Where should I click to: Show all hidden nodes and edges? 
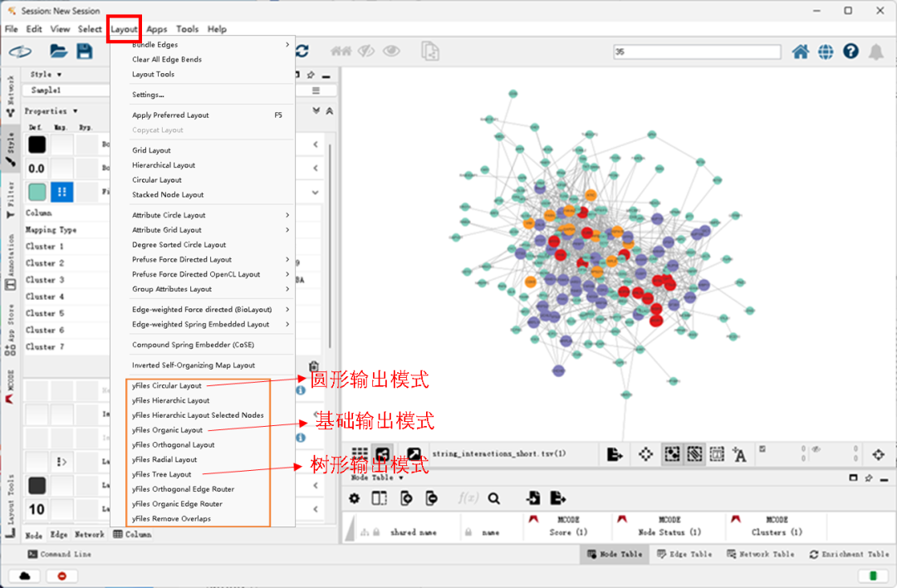click(x=392, y=51)
